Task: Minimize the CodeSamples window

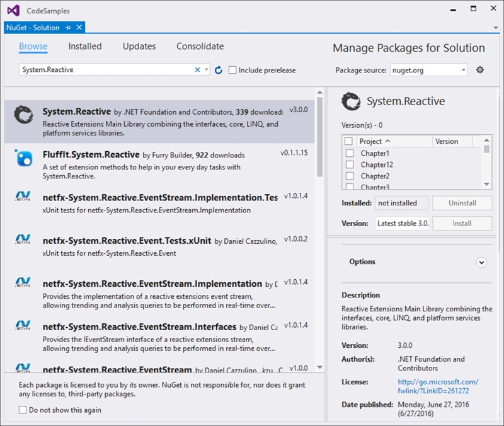Action: coord(453,9)
